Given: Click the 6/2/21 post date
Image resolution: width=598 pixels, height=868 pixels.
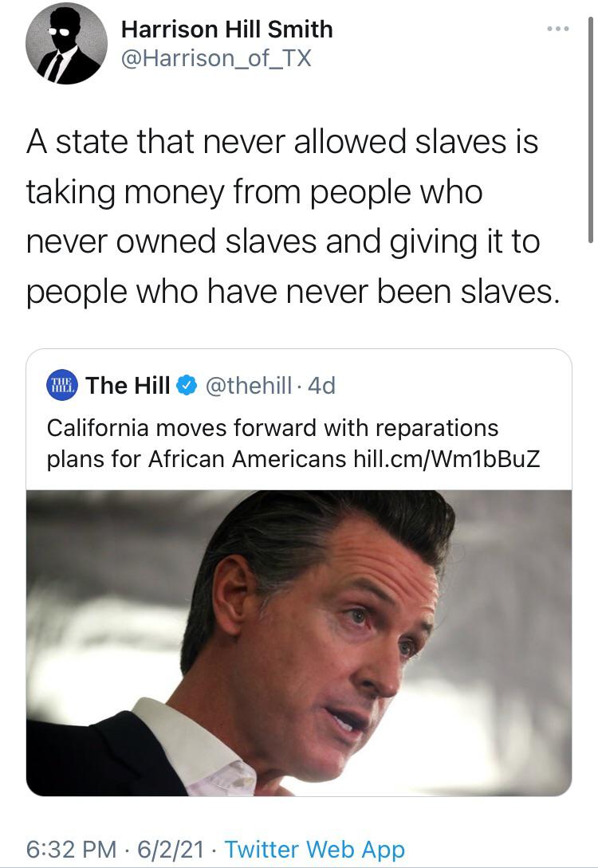Looking at the screenshot, I should point(171,849).
